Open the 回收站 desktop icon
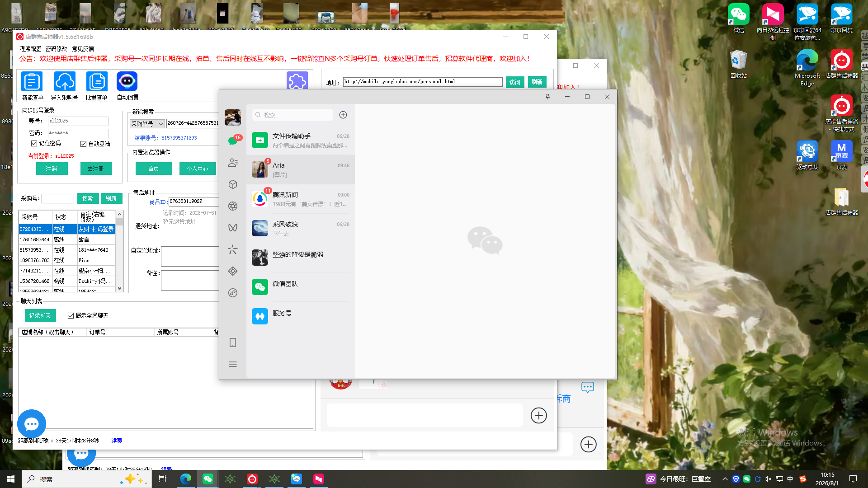Screen dimensions: 868x488 click(x=739, y=64)
